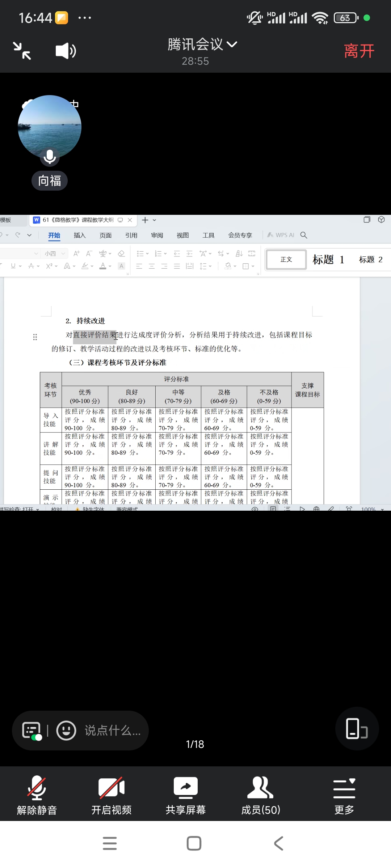The width and height of the screenshot is (391, 868).
Task: Switch to the 插入 ribbon tab
Action: (x=80, y=235)
